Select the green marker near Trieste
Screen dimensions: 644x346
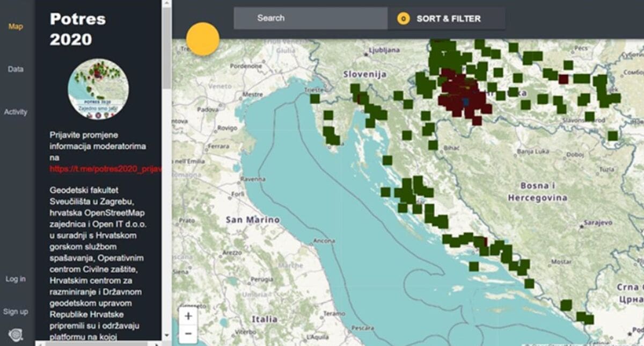click(x=314, y=98)
